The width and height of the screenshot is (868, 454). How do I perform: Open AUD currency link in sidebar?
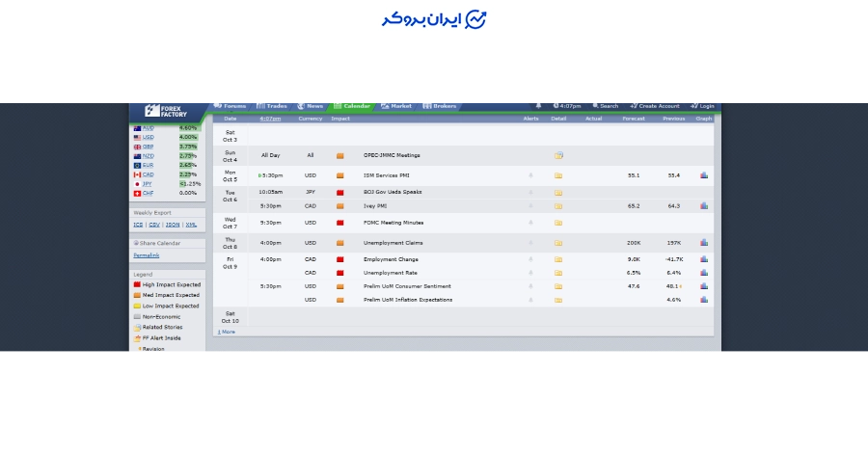click(x=148, y=128)
